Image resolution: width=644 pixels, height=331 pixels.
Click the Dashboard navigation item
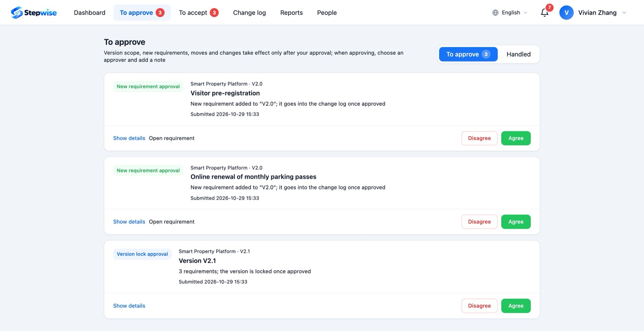[90, 12]
